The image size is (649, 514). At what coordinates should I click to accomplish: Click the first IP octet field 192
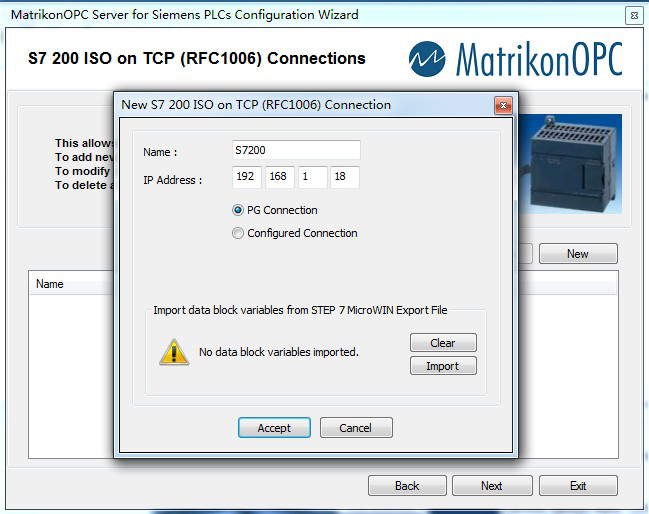[247, 177]
